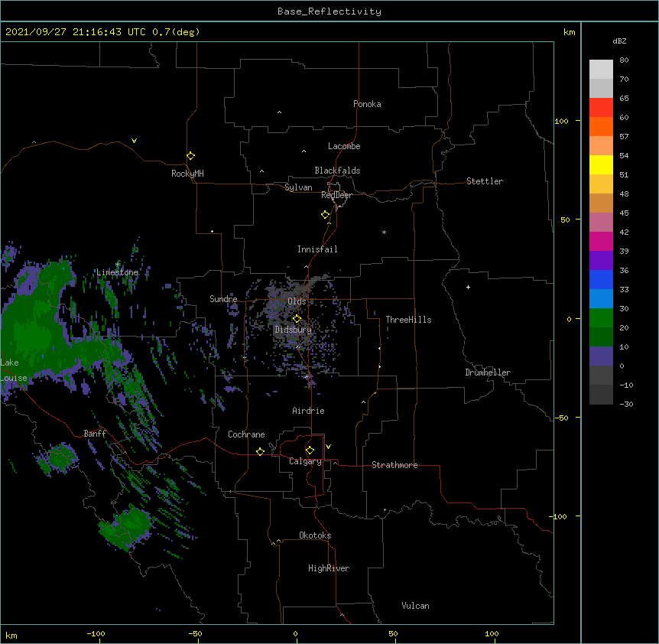Select the yellow diamond marker between Olds and Didsbury
The image size is (659, 644).
297,319
